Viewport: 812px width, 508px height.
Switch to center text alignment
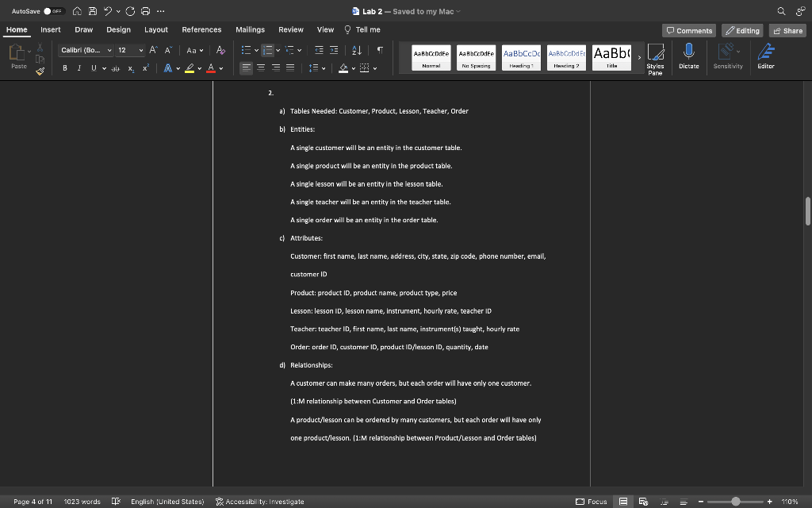[x=259, y=68]
